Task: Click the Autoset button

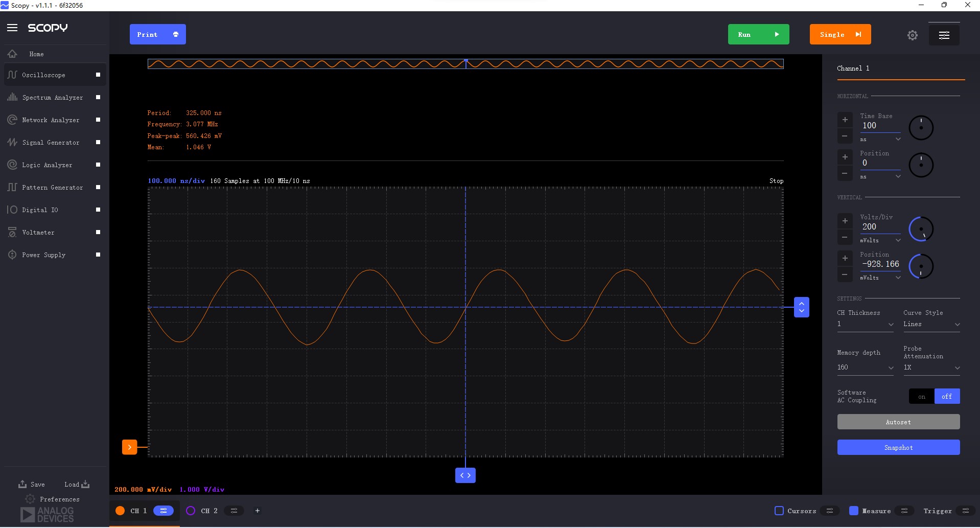Action: tap(898, 422)
